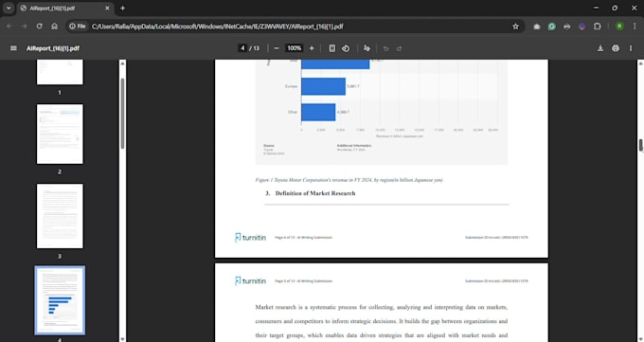Click the File site info chip
644x342 pixels.
tap(78, 27)
